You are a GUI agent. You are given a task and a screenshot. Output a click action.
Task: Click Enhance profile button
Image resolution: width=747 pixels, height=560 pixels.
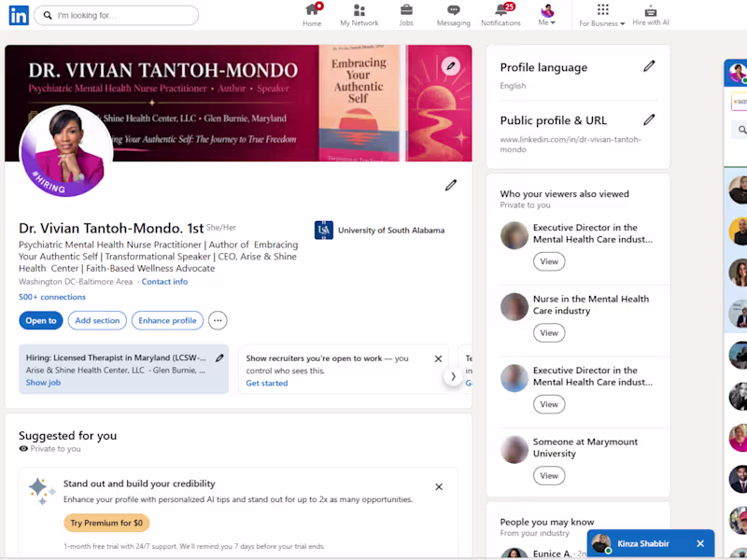pos(167,320)
